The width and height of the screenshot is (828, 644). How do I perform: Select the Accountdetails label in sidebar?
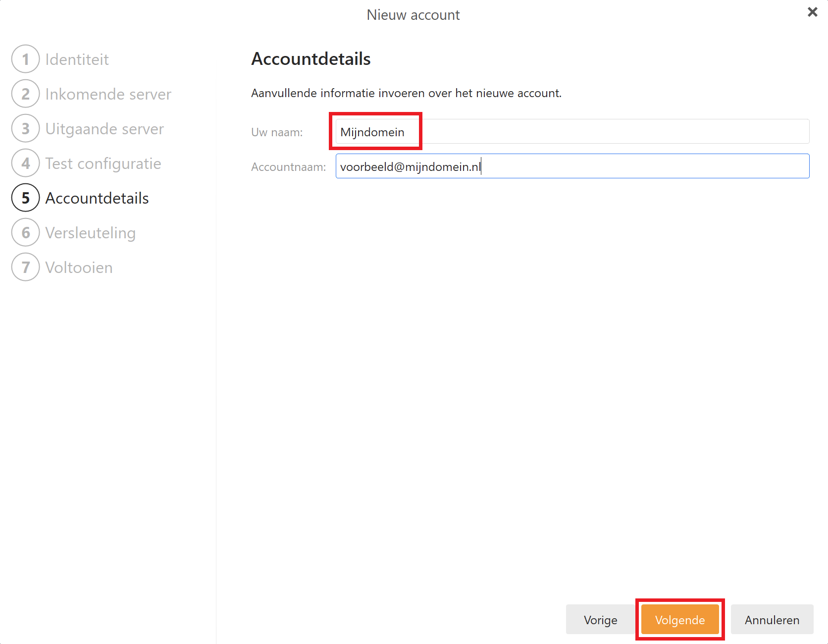pyautogui.click(x=97, y=198)
